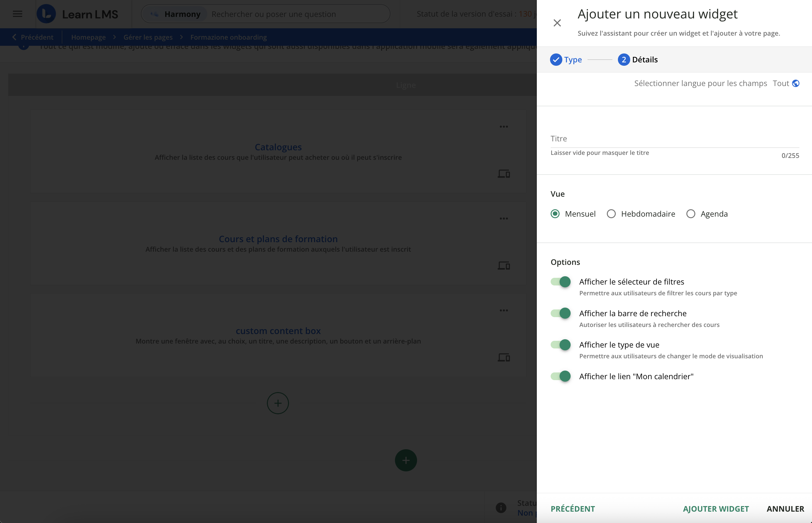Click the AJOUTER WIDGET button
812x523 pixels.
tap(716, 509)
